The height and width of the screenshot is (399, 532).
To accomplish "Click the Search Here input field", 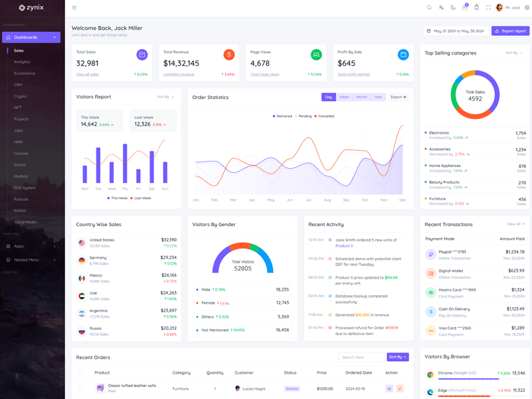I will point(360,357).
